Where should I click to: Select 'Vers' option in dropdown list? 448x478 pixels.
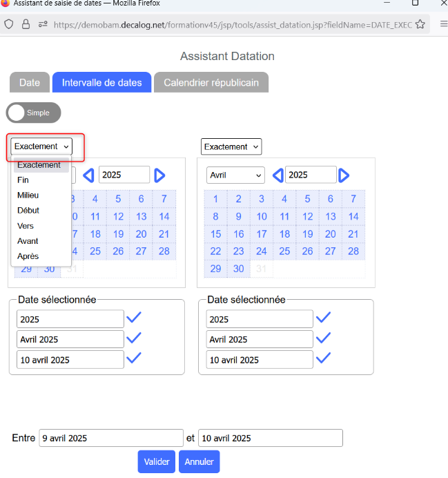click(26, 226)
